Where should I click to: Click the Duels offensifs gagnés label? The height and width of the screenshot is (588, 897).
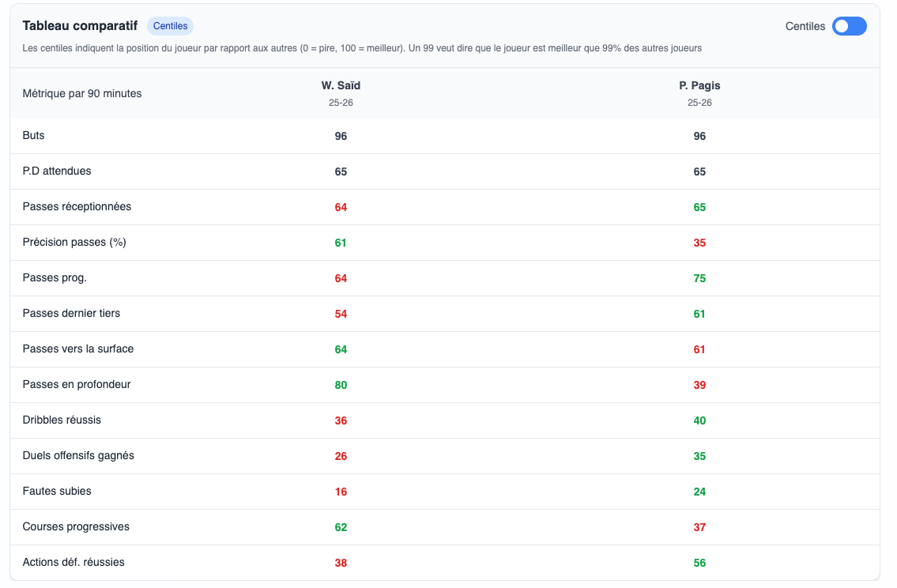coord(78,455)
